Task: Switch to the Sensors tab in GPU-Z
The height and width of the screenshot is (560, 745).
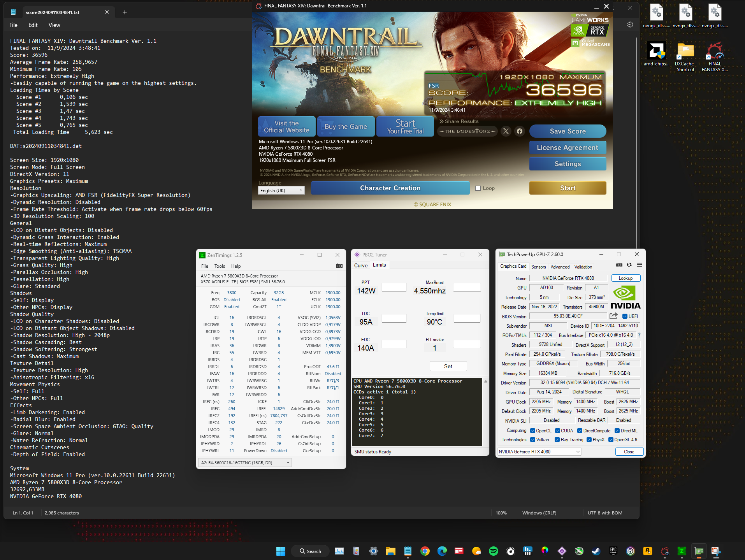Action: (539, 267)
